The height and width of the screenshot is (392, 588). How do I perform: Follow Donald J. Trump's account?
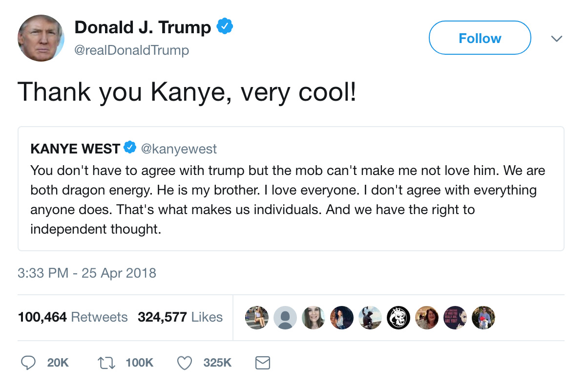click(480, 38)
